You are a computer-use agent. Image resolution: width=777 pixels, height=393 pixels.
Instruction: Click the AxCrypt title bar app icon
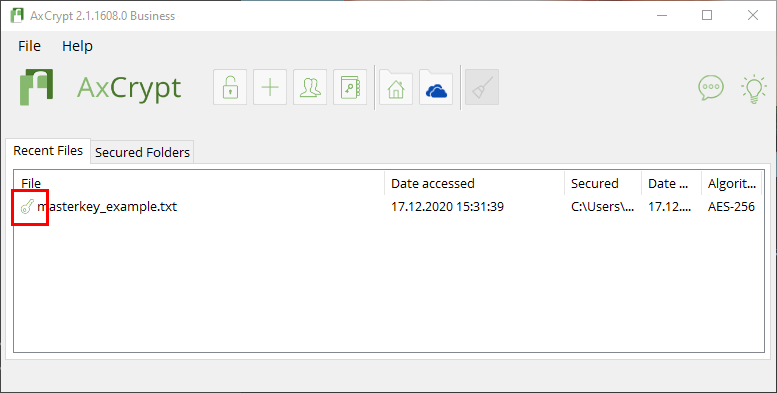(17, 15)
